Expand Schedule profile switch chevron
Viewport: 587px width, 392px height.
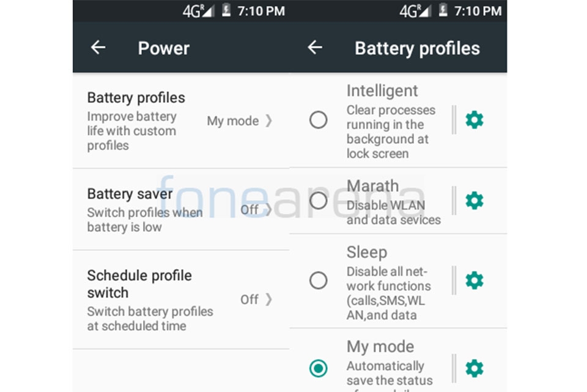[269, 299]
